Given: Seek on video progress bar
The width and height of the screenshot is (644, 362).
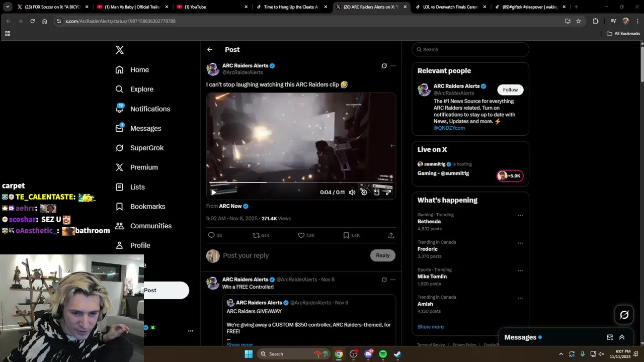Looking at the screenshot, I should (301, 182).
